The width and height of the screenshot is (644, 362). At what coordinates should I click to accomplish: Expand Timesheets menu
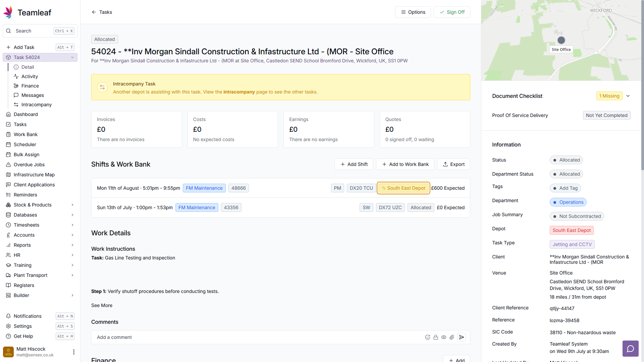tap(40, 225)
